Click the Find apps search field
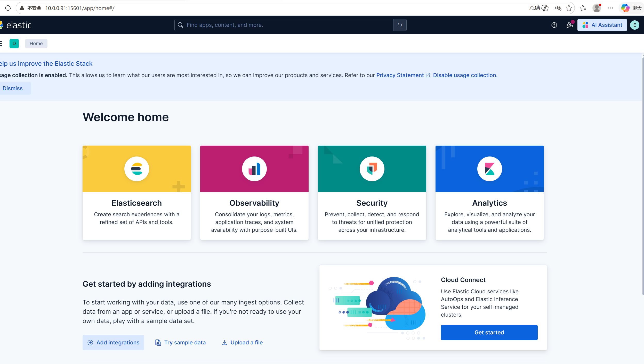The width and height of the screenshot is (644, 364). pos(284,25)
